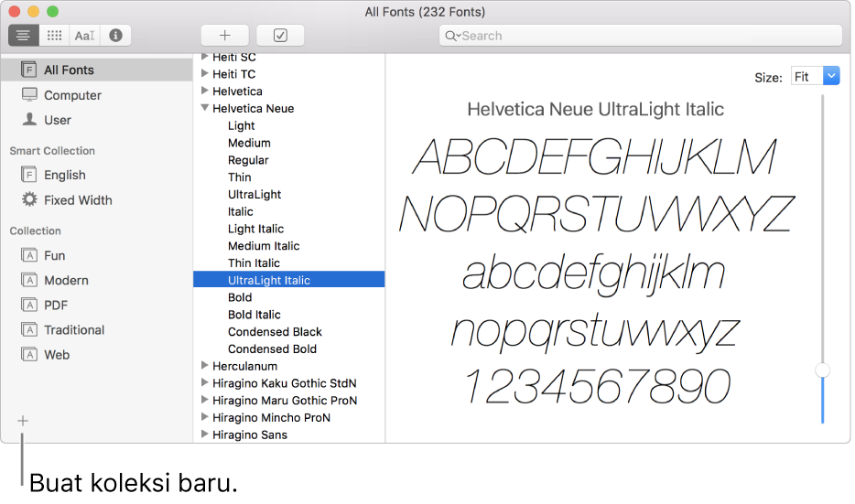Expand Hiragino Kaku Gothic StdN family
The height and width of the screenshot is (504, 855).
(x=204, y=382)
